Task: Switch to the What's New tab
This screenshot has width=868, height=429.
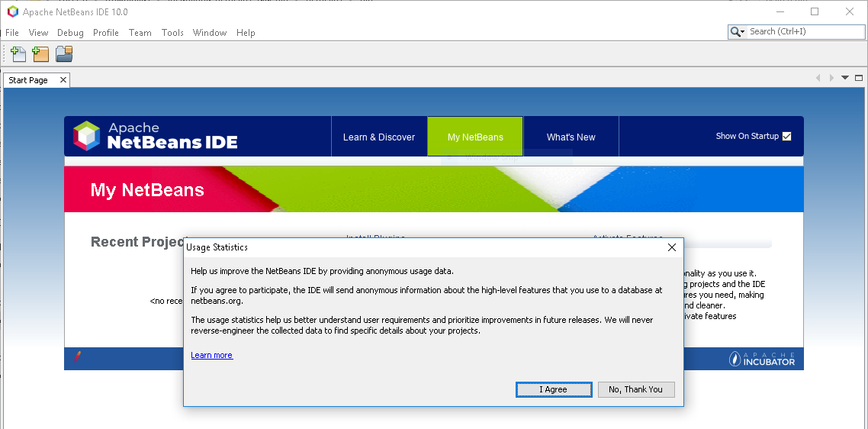Action: click(x=571, y=137)
